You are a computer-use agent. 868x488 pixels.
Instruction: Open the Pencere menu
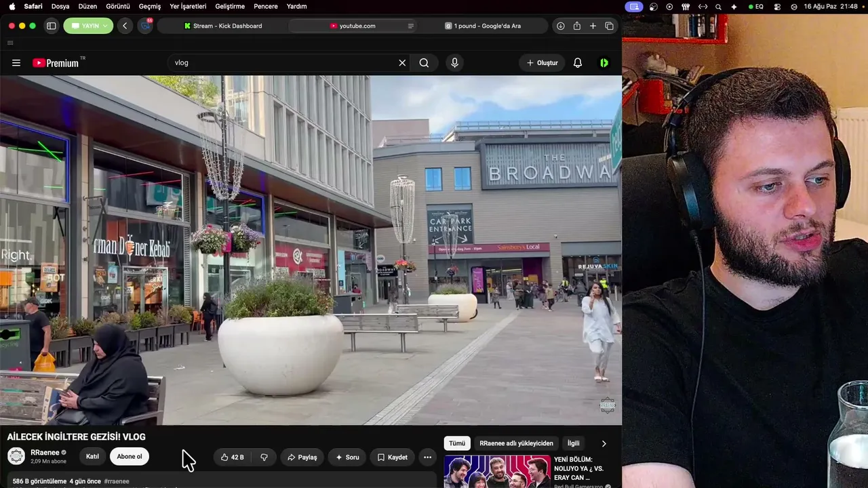(x=266, y=6)
